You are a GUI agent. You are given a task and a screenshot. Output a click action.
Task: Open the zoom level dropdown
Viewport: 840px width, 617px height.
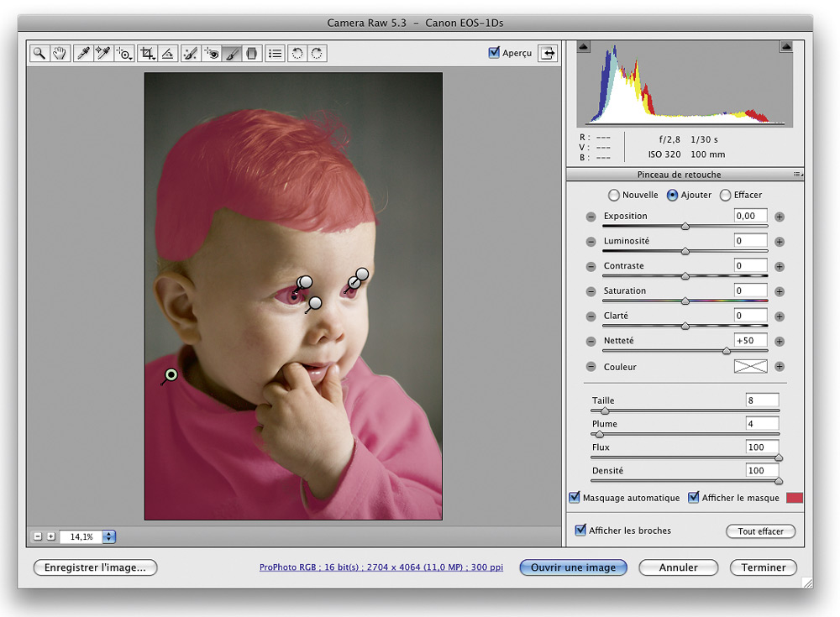point(108,536)
